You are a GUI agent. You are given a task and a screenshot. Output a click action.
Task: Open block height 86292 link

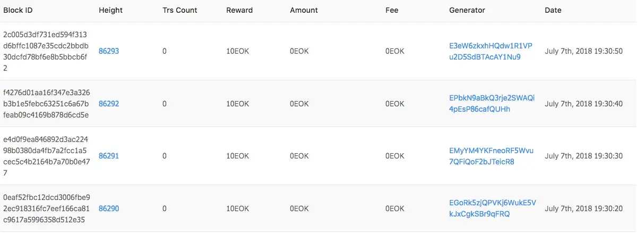click(x=109, y=104)
